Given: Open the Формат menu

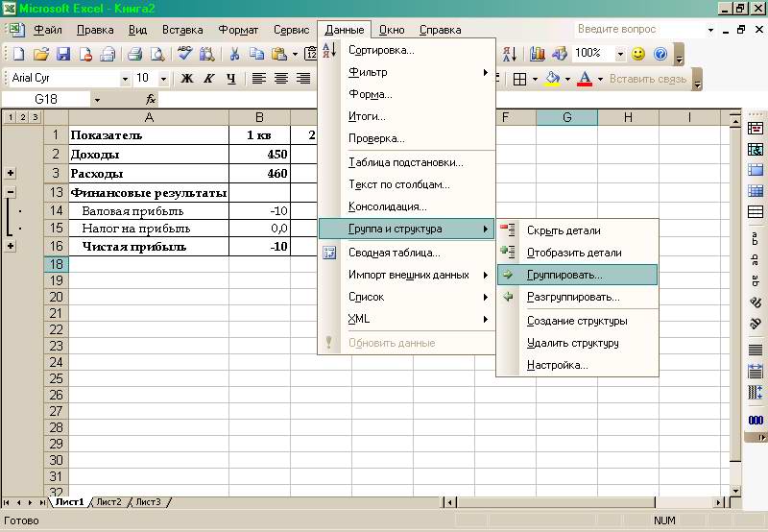Looking at the screenshot, I should (x=238, y=30).
